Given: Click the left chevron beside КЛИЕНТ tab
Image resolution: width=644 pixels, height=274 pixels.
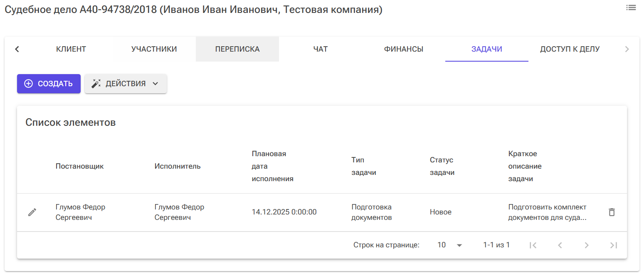Looking at the screenshot, I should (17, 49).
